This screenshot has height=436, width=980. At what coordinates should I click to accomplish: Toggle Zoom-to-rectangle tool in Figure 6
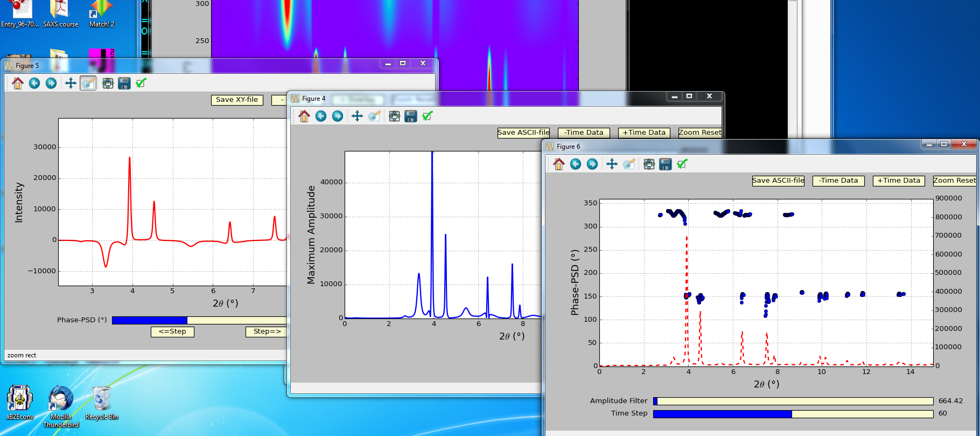click(x=629, y=164)
